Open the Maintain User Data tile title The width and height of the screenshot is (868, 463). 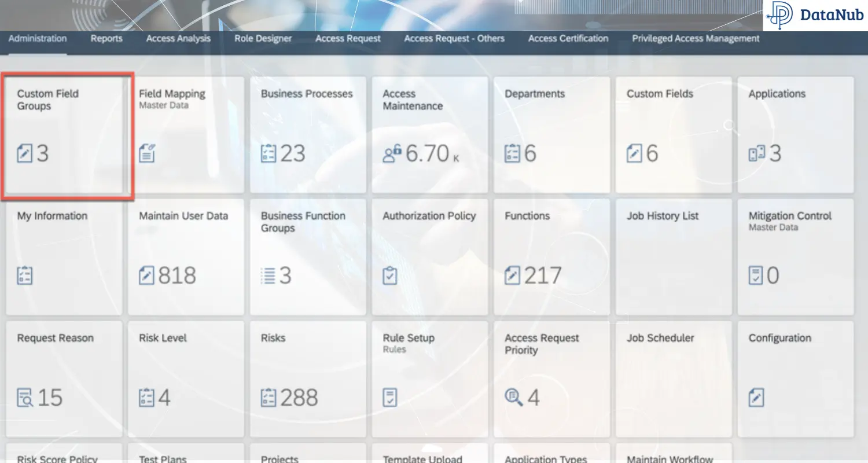click(x=183, y=216)
